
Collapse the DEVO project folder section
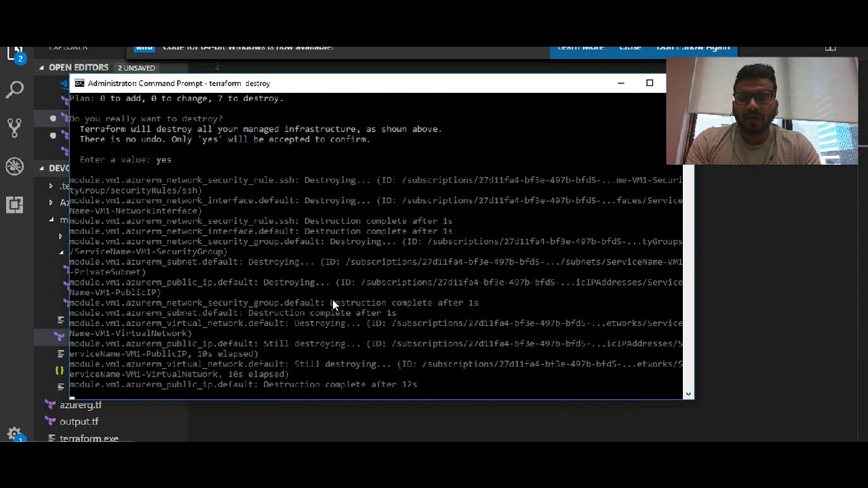(x=41, y=168)
